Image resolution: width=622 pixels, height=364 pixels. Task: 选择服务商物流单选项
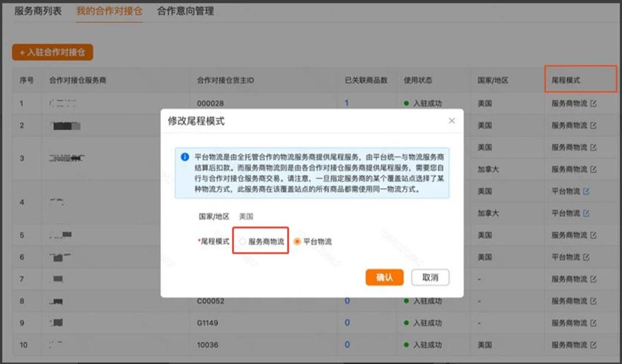243,241
